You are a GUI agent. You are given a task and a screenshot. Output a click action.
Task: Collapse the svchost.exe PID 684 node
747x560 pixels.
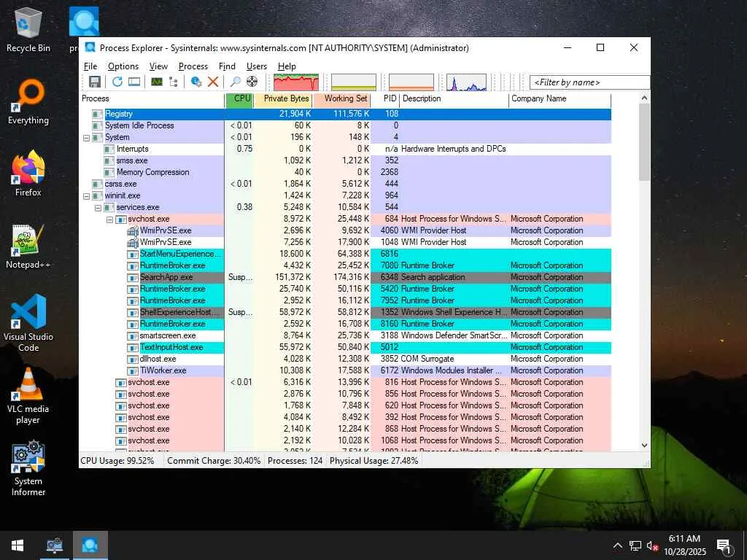coord(109,219)
